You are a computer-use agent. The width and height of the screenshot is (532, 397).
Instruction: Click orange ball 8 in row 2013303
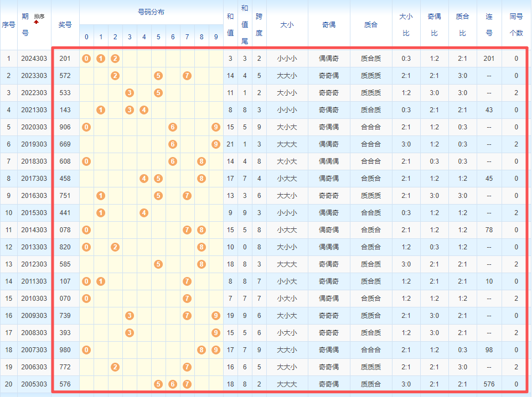pos(202,247)
